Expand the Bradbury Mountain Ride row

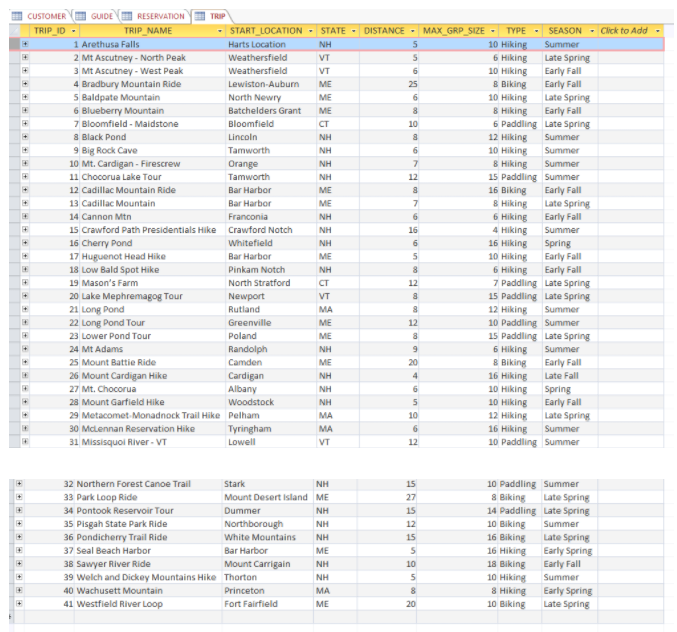[x=25, y=84]
